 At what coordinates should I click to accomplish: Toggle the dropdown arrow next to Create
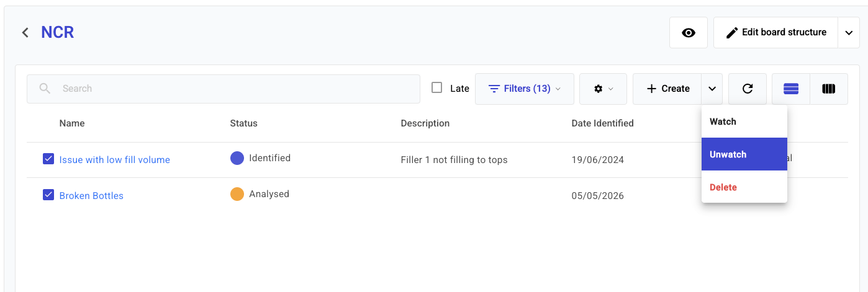(712, 89)
